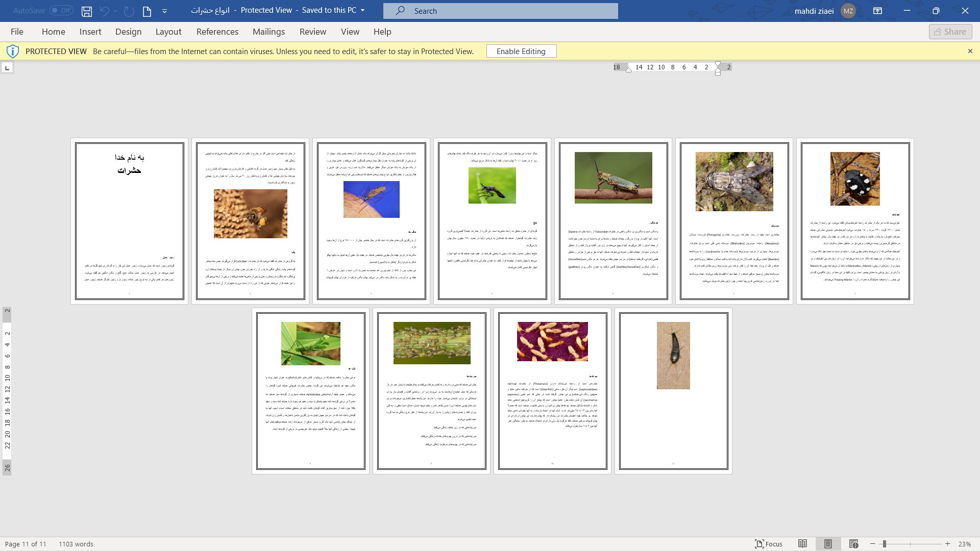Screen dimensions: 980x551
Task: Click the Search box
Action: [x=500, y=11]
